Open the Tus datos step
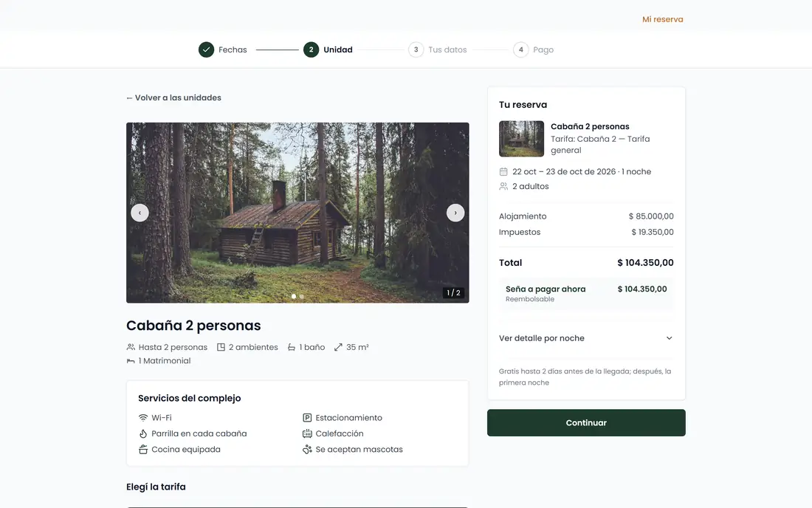Viewport: 812px width, 508px height. point(447,49)
